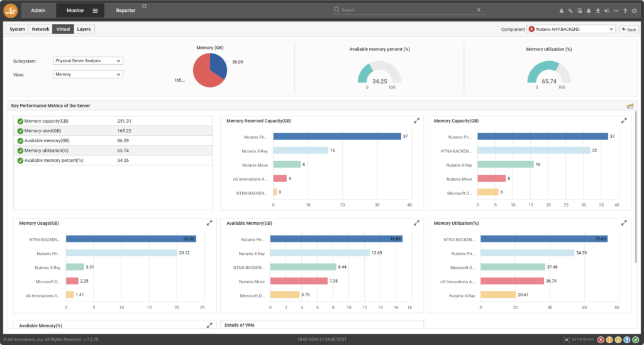Screen dimensions: 644x345
Task: Open the Monitor hamburger menu icon
Action: pos(96,11)
